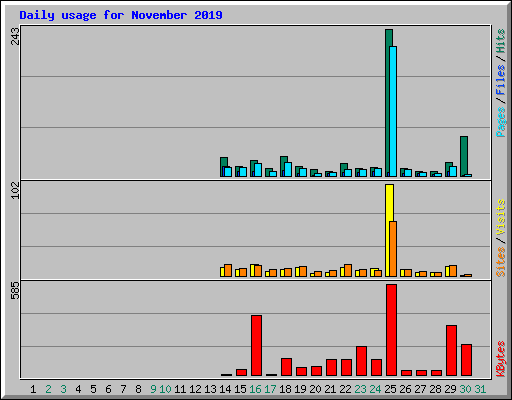Click green day label 16 on x-axis
The width and height of the screenshot is (512, 400).
[x=255, y=389]
